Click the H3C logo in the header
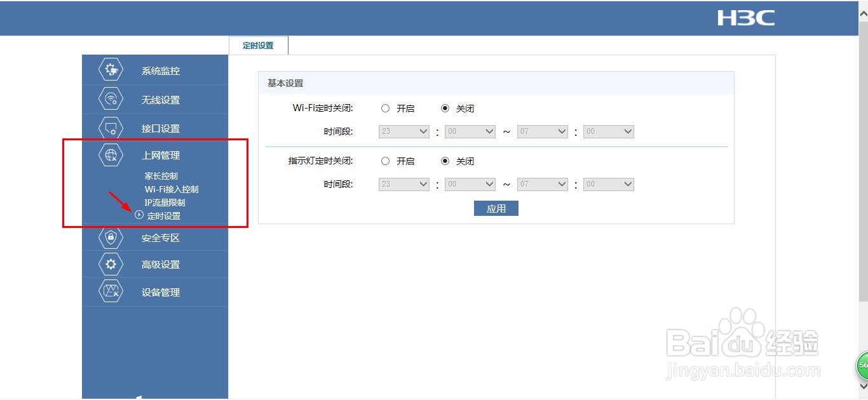The height and width of the screenshot is (400, 868). tap(746, 18)
